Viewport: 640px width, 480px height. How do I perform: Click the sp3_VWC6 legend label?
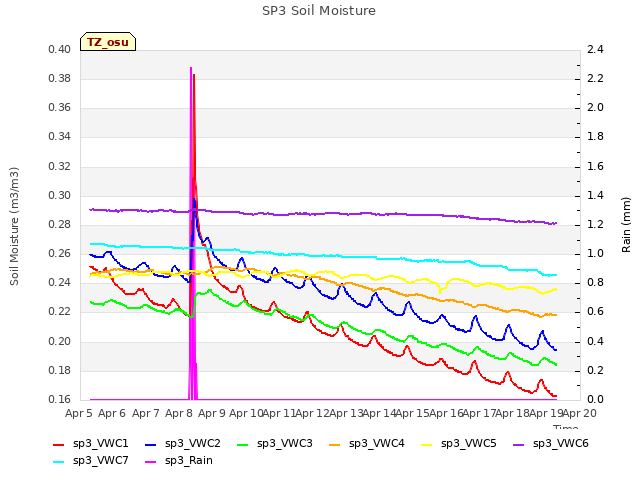560,444
